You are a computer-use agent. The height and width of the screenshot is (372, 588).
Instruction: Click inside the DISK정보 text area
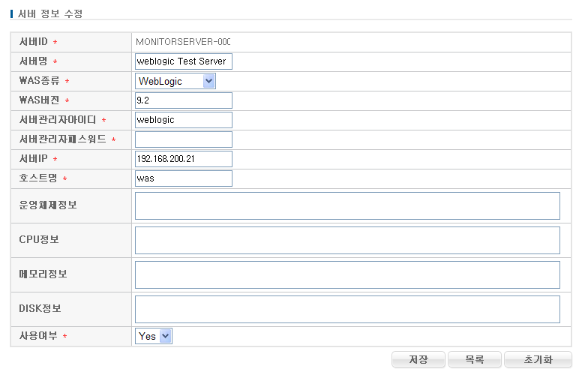tap(346, 309)
